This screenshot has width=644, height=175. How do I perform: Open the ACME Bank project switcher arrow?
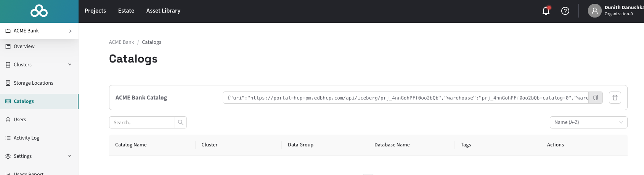71,31
